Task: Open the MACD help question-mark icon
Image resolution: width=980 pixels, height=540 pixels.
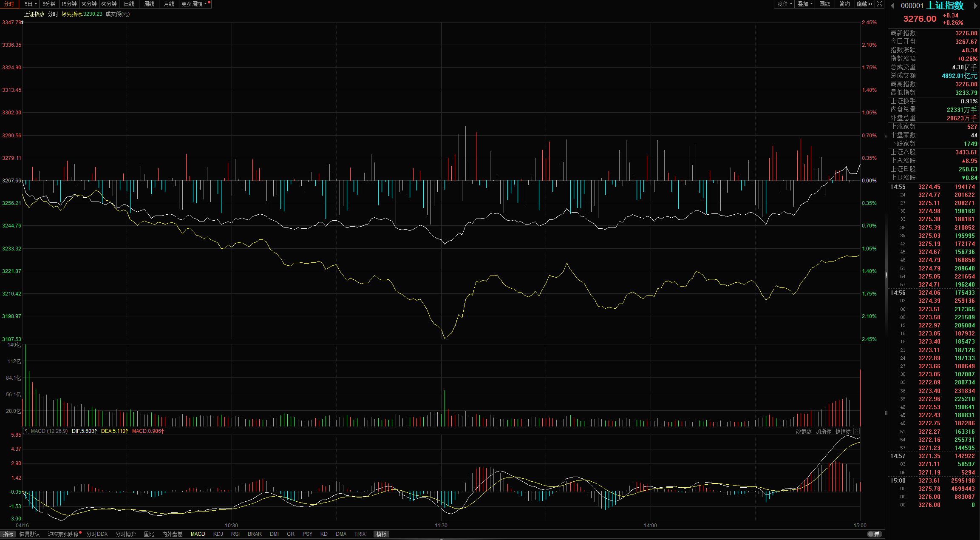Action: 26,431
